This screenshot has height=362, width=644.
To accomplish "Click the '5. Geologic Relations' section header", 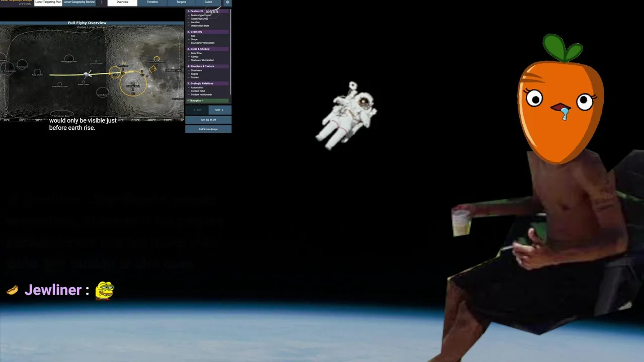I will tap(208, 83).
